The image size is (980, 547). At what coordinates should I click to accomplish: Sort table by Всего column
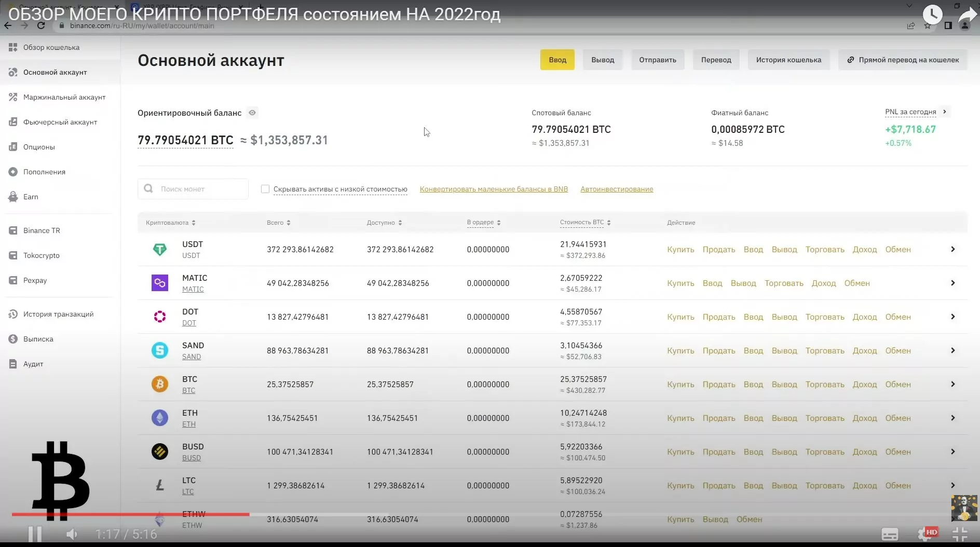[279, 223]
